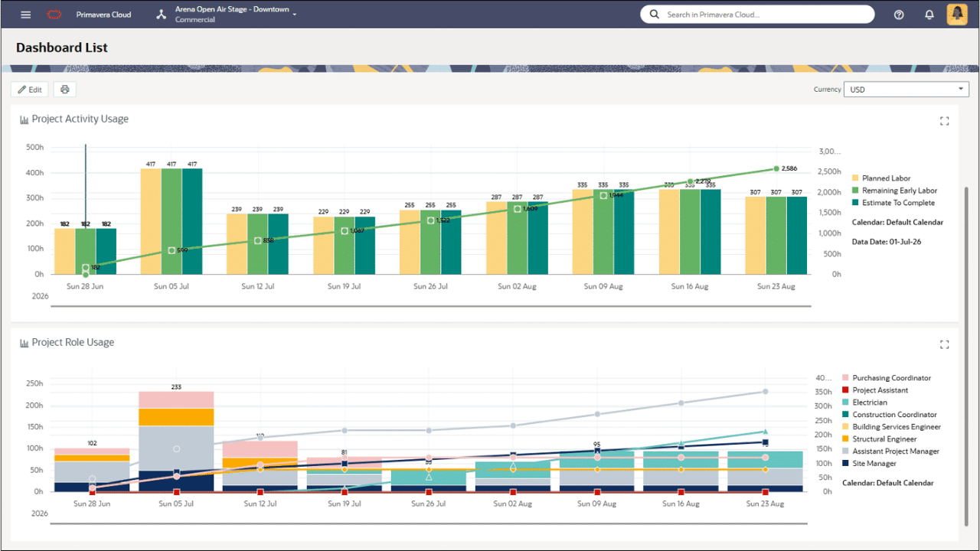This screenshot has width=980, height=551.
Task: Toggle the Remaining Early Labor legend swatch
Action: (855, 191)
